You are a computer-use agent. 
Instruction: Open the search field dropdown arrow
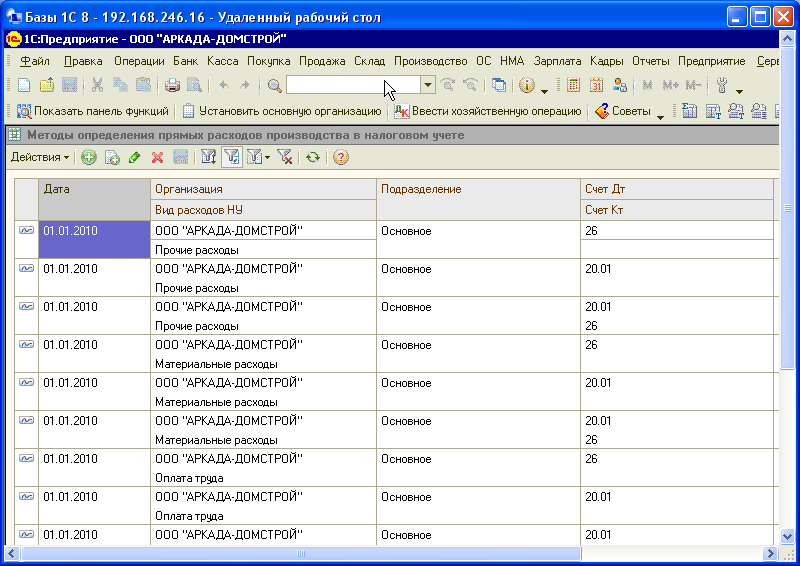point(428,86)
